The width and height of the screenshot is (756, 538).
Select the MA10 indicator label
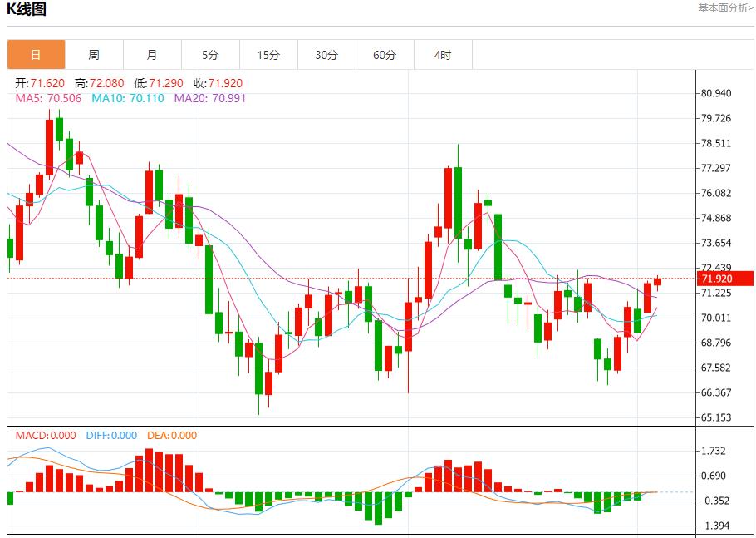coord(129,98)
